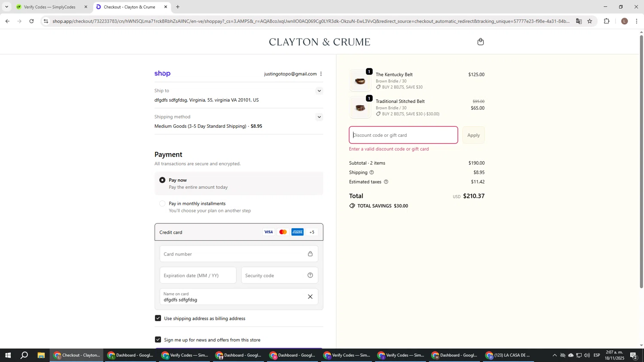
Task: Click the address bar URL
Action: click(311, 21)
